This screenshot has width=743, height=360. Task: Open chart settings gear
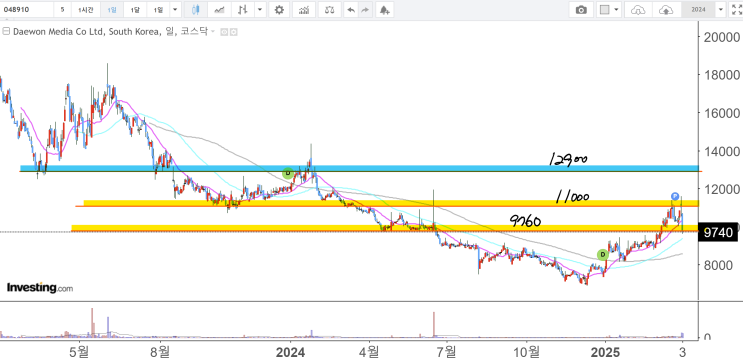(280, 9)
